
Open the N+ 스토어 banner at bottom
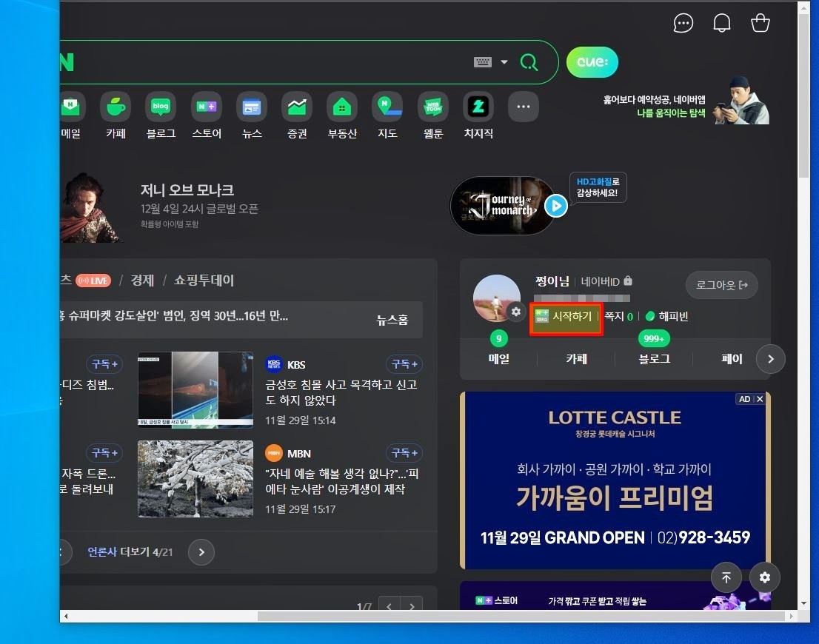pyautogui.click(x=615, y=596)
